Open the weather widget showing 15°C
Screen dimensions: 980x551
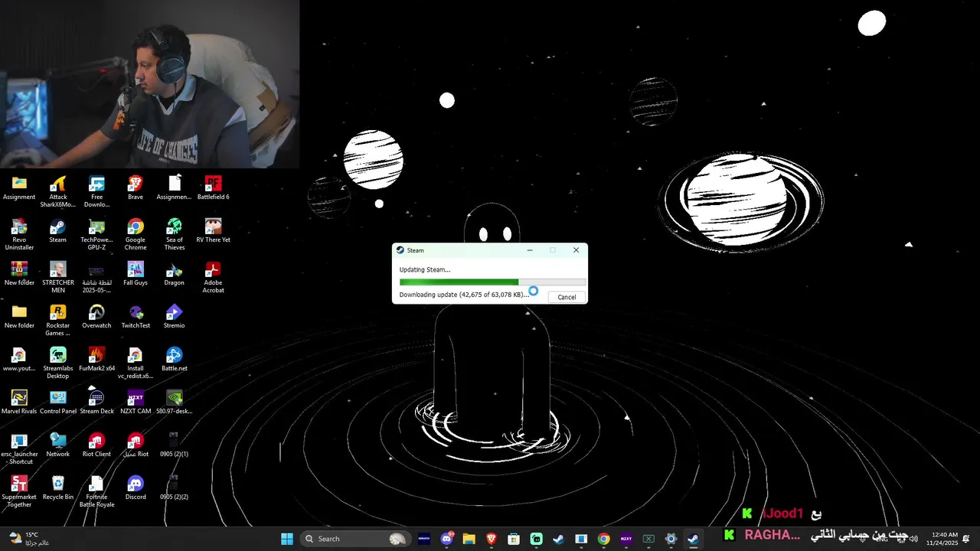(x=29, y=539)
